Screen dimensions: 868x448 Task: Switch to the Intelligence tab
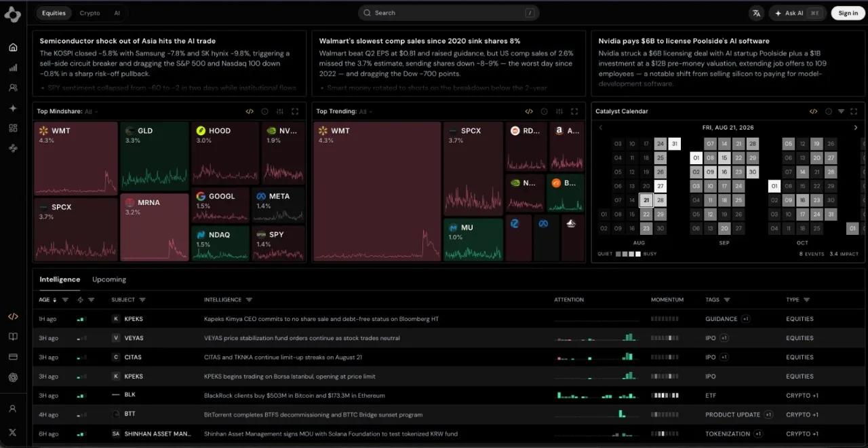pyautogui.click(x=60, y=280)
